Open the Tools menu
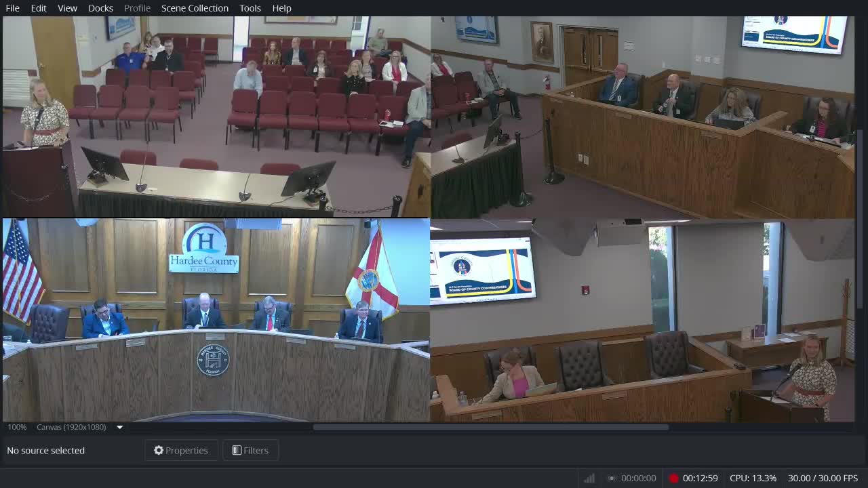Viewport: 868px width, 488px height. [x=250, y=8]
